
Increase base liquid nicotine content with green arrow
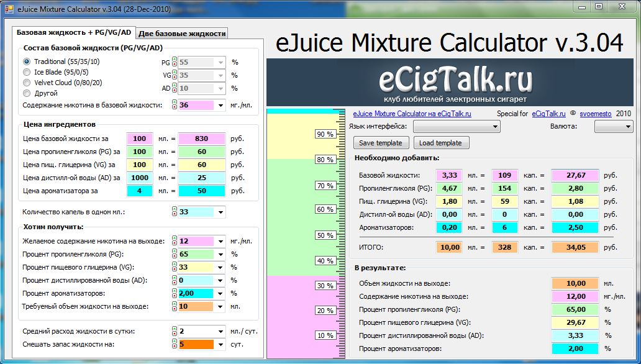click(175, 102)
